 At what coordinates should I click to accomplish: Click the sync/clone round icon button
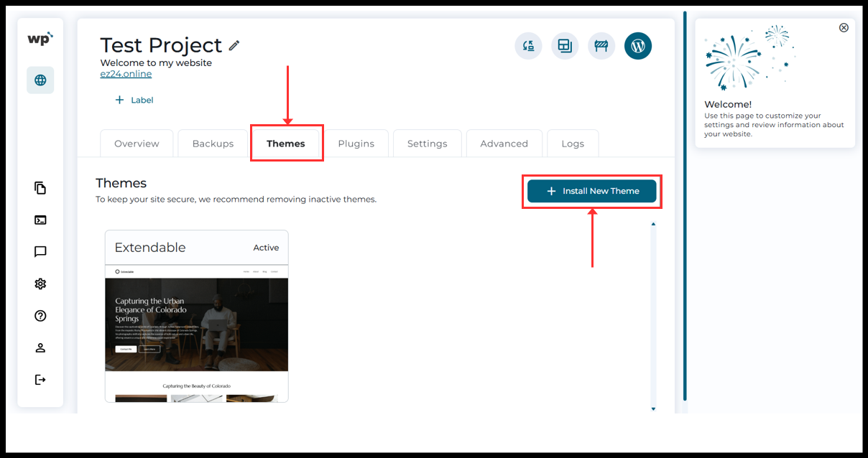[x=528, y=46]
